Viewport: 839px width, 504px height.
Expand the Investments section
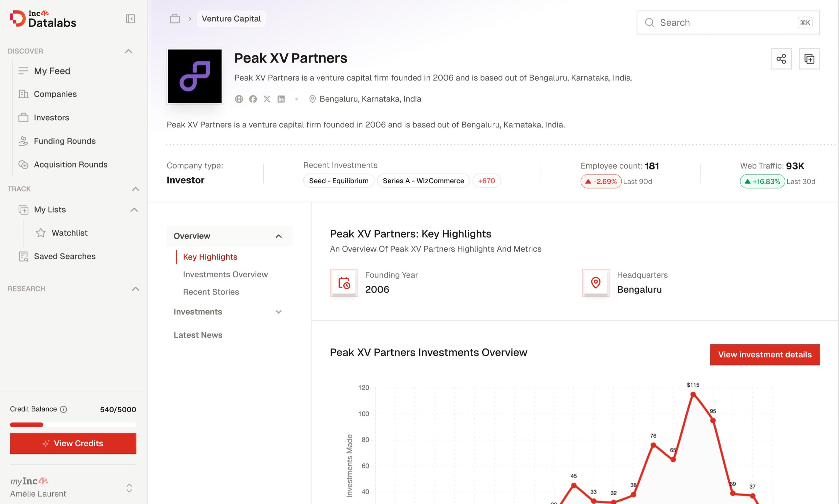(x=279, y=312)
